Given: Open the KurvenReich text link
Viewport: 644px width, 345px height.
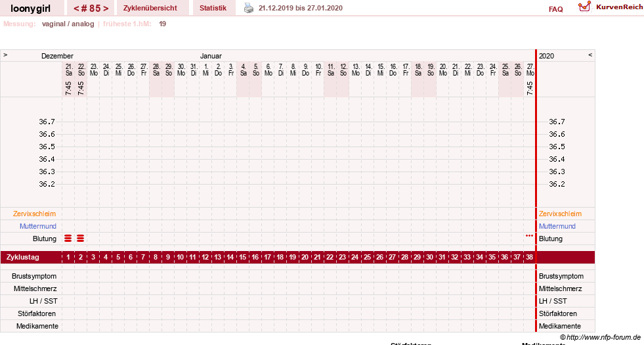Looking at the screenshot, I should [619, 7].
